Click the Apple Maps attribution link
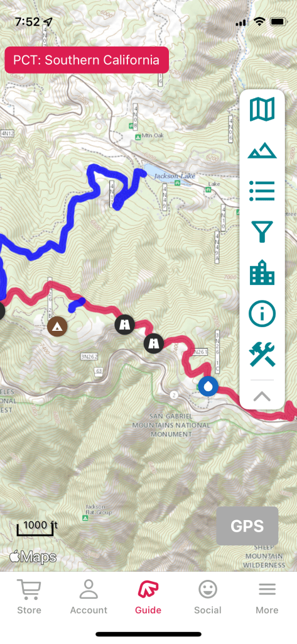Viewport: 297px width, 644px height. tap(33, 557)
